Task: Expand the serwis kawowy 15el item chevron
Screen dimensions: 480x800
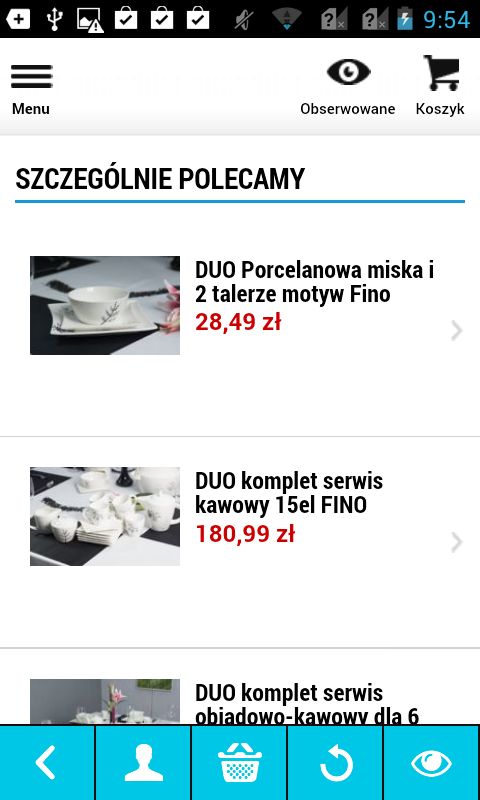Action: point(457,542)
